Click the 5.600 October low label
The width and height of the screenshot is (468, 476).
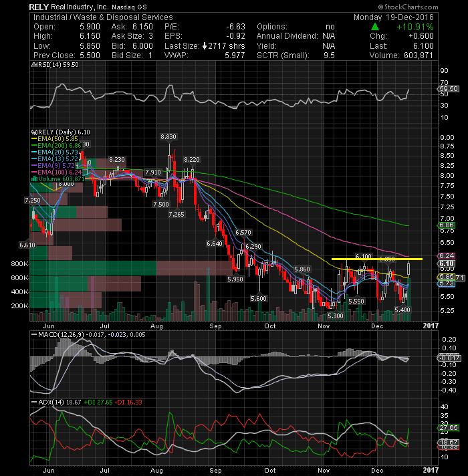(259, 299)
